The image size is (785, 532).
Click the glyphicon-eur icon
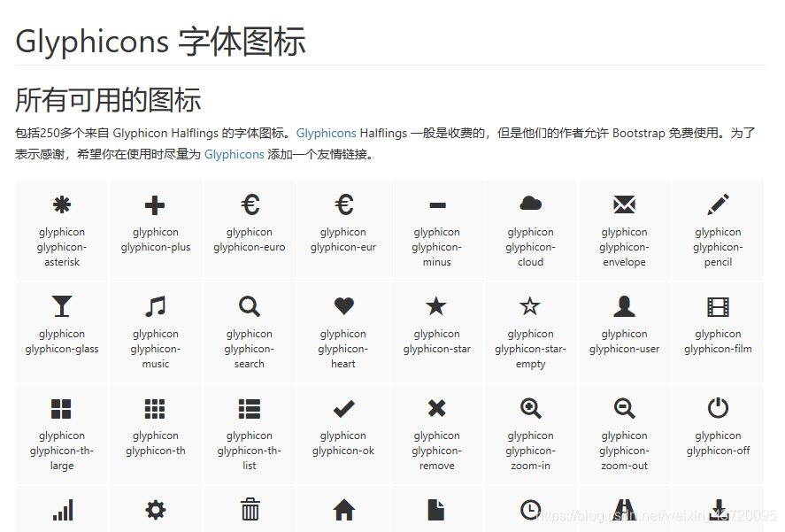coord(344,204)
